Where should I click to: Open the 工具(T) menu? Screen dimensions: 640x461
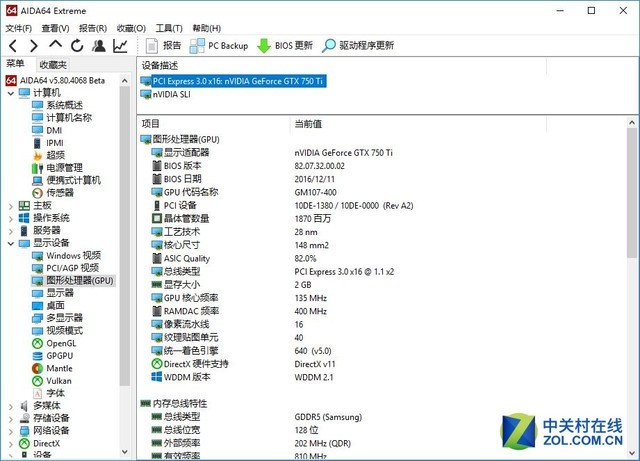pyautogui.click(x=169, y=28)
